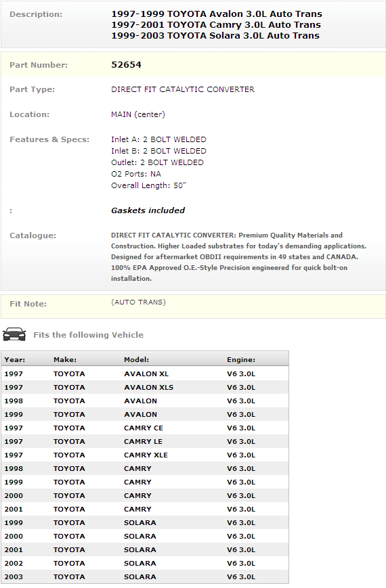The image size is (386, 588).
Task: Click the Year column header
Action: coord(15,359)
